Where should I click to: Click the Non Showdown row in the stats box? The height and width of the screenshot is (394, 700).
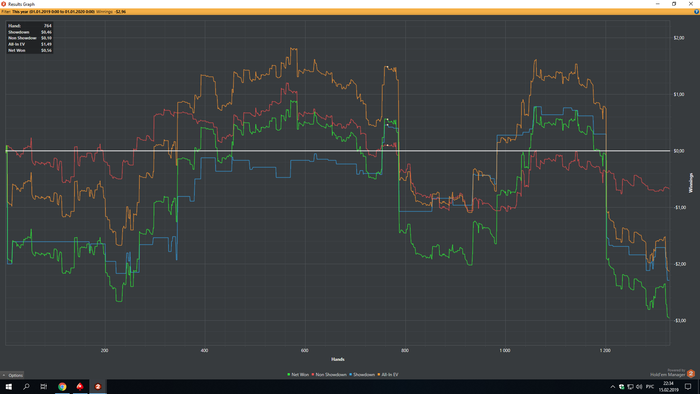[x=30, y=38]
